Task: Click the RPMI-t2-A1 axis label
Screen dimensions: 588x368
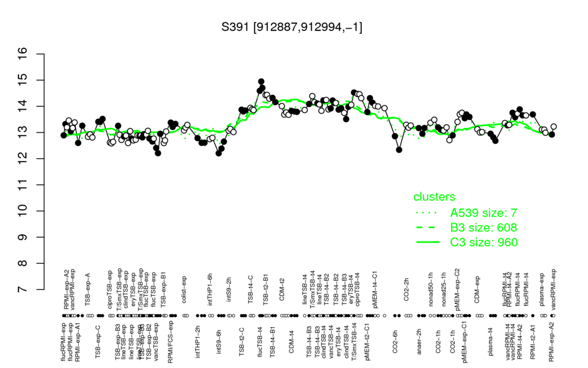Action: click(x=532, y=341)
